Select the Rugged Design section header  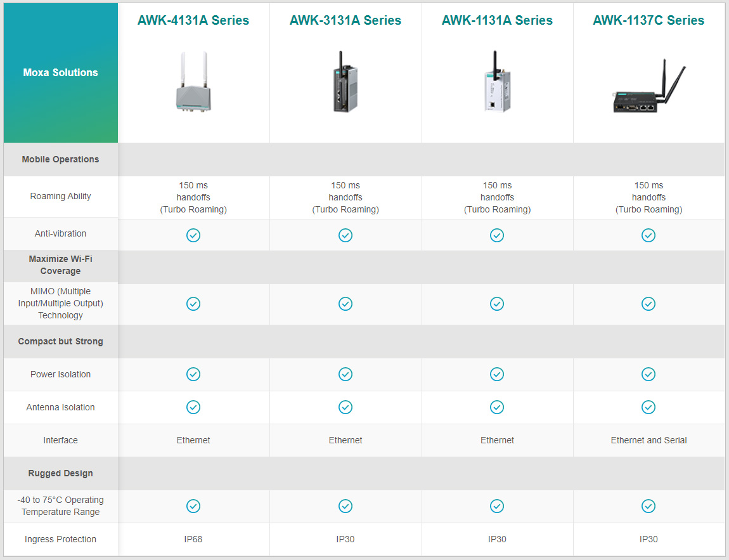pos(60,473)
